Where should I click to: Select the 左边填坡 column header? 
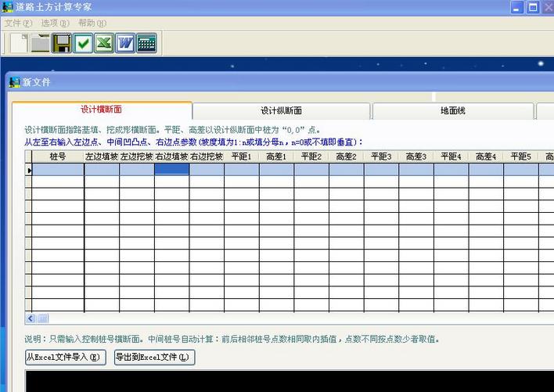pos(102,156)
